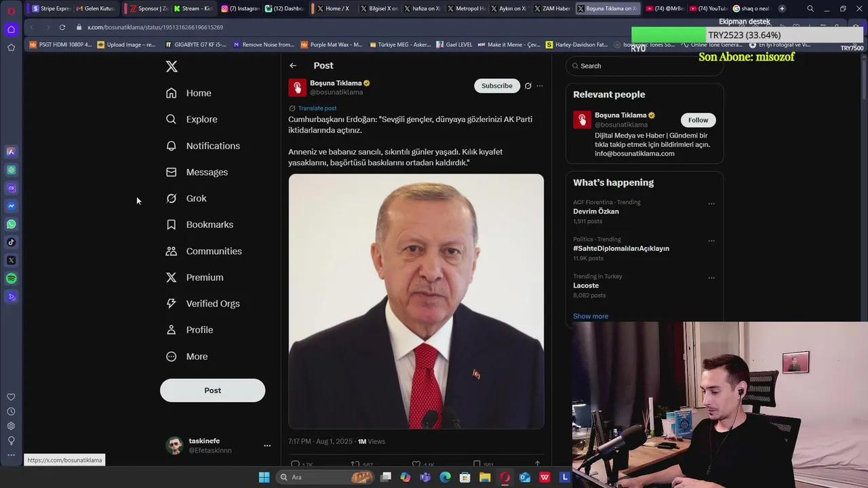
Task: Open the Windows Start menu
Action: tap(264, 477)
